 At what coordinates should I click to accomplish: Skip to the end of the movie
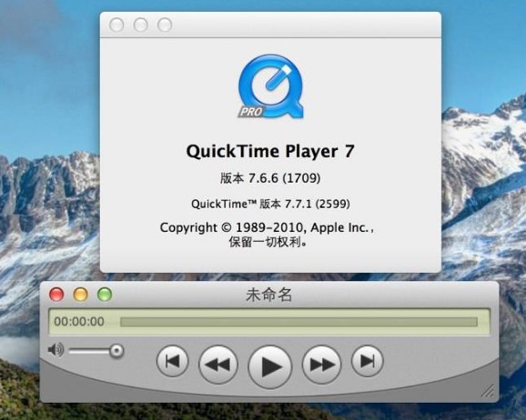click(367, 361)
